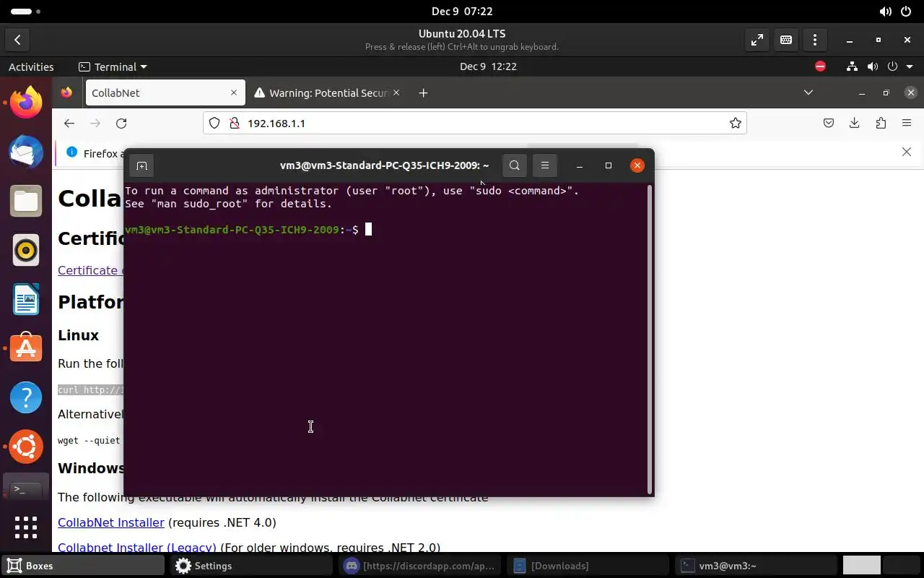Select the Terminal icon in dock
This screenshot has width=924, height=578.
26,489
